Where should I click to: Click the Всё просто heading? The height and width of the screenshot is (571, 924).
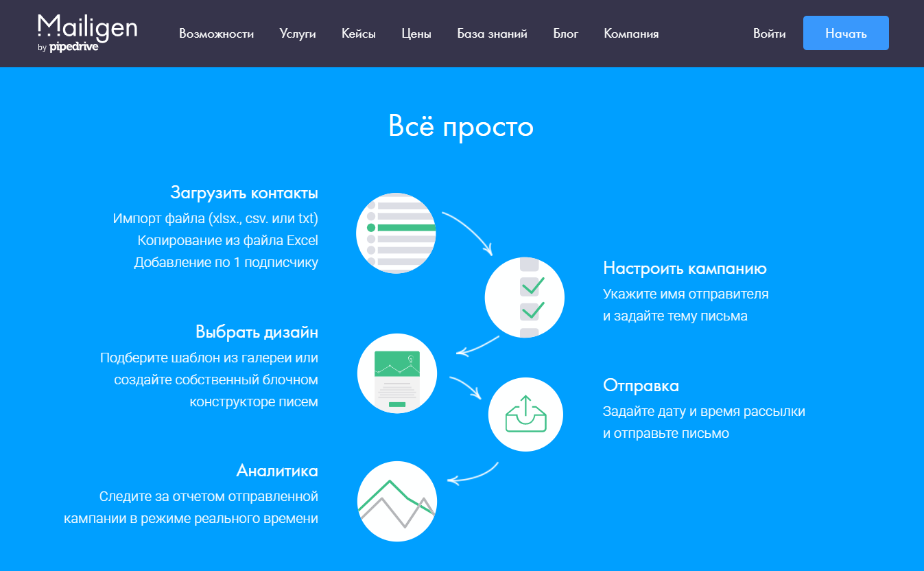coord(462,127)
